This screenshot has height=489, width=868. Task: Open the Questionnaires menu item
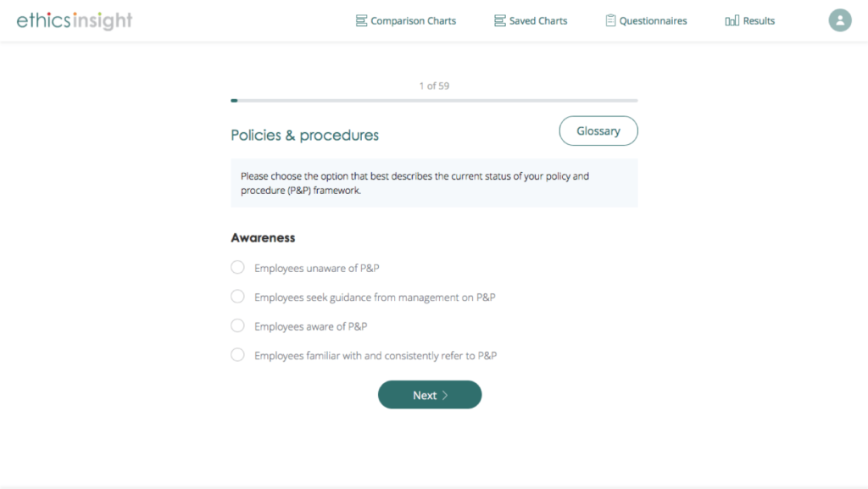tap(653, 21)
